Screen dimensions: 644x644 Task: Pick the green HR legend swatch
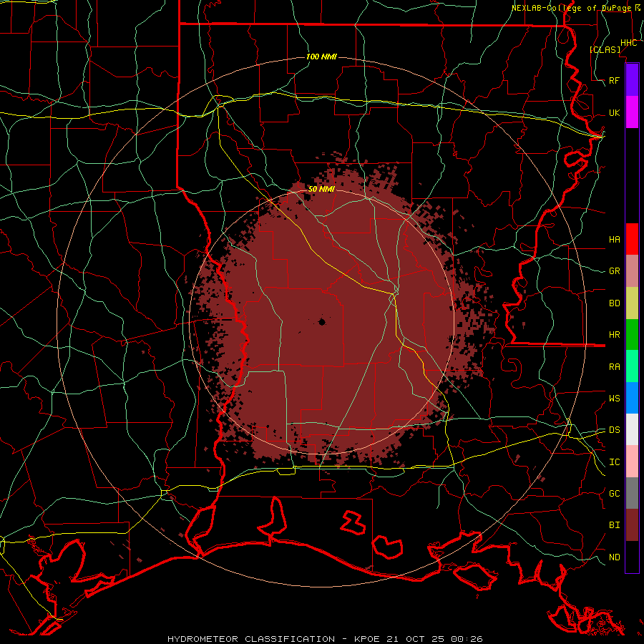(632, 335)
